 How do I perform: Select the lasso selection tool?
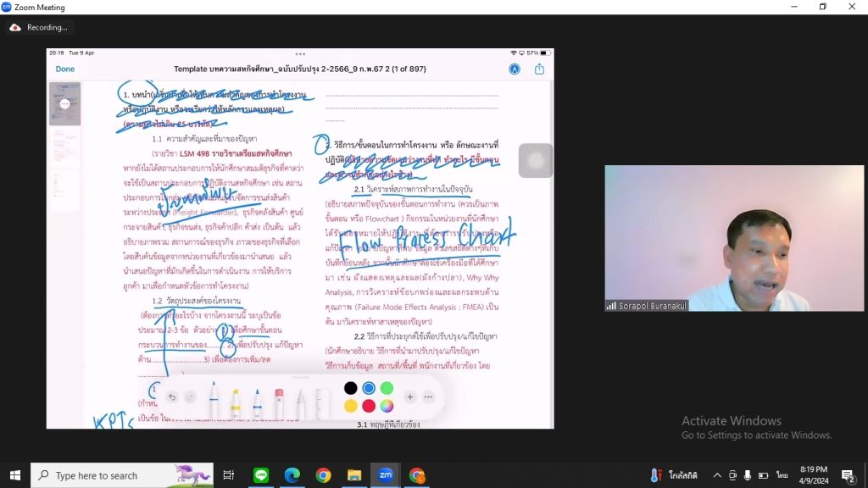tap(301, 403)
